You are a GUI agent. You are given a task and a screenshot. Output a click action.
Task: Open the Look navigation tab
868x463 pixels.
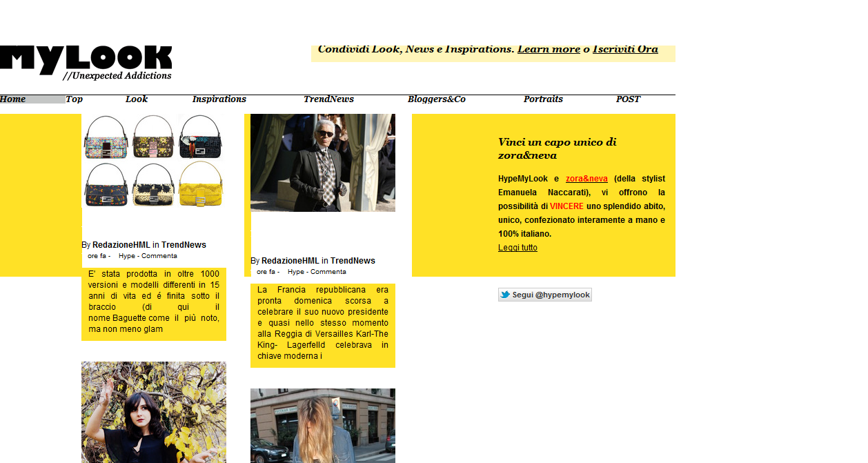tap(137, 99)
